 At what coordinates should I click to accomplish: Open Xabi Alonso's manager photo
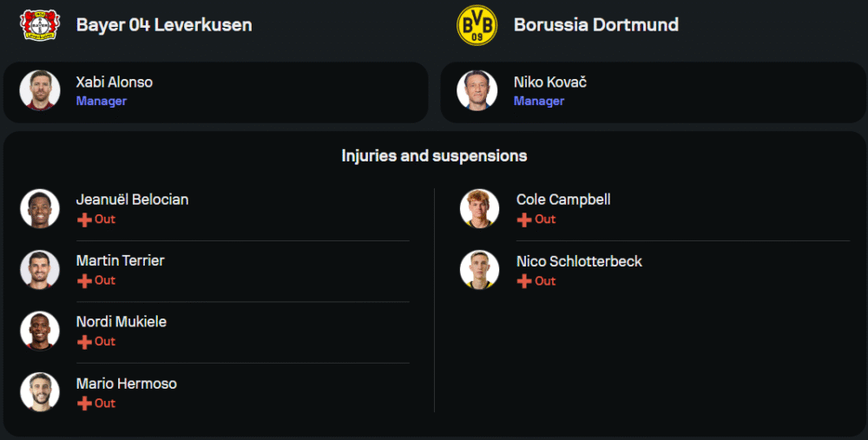[x=40, y=90]
